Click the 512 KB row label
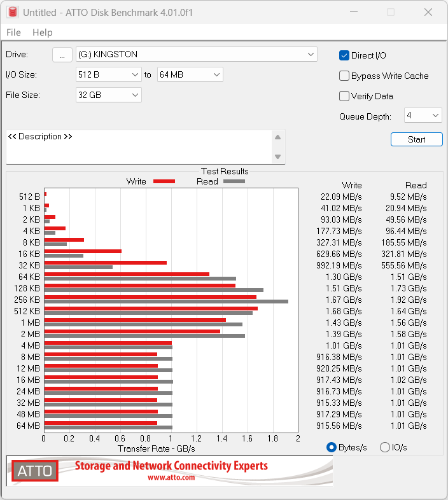 pos(27,311)
